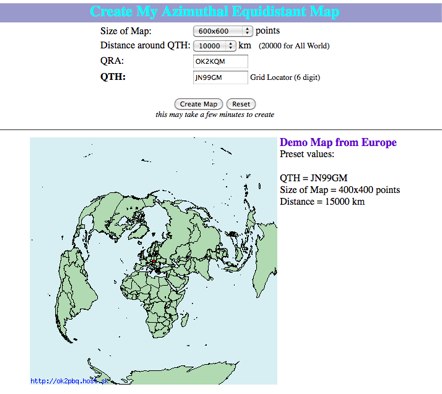This screenshot has height=394, width=442.
Task: Click the 'Size of Map:' label
Action: click(x=126, y=31)
